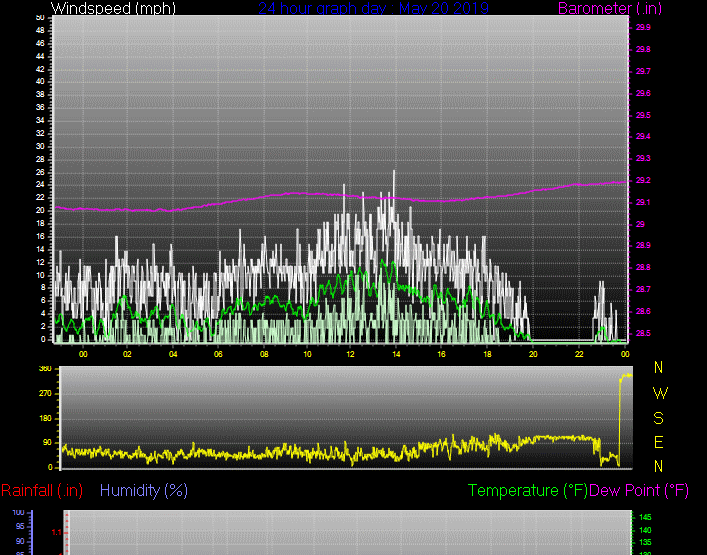The height and width of the screenshot is (555, 707).
Task: Click the 14 hour label on time axis
Action: [x=396, y=354]
